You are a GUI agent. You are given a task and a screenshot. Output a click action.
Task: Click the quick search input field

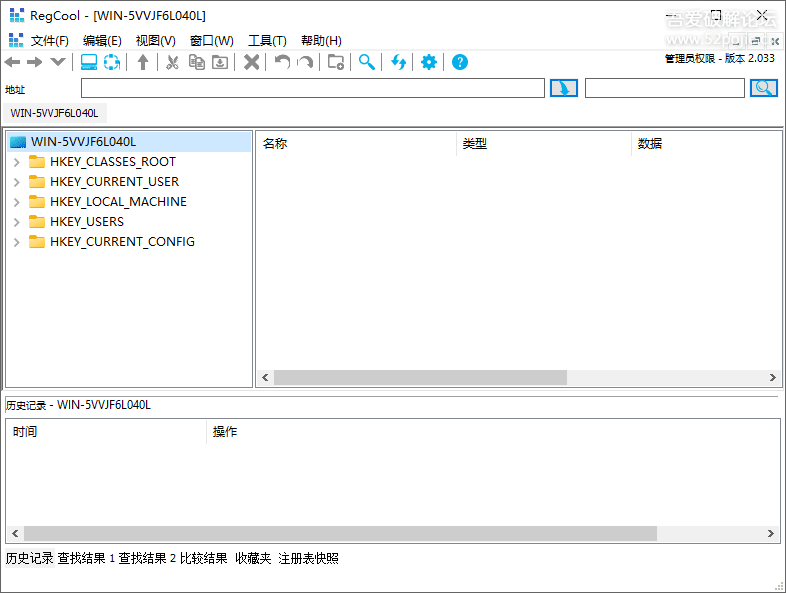[665, 88]
